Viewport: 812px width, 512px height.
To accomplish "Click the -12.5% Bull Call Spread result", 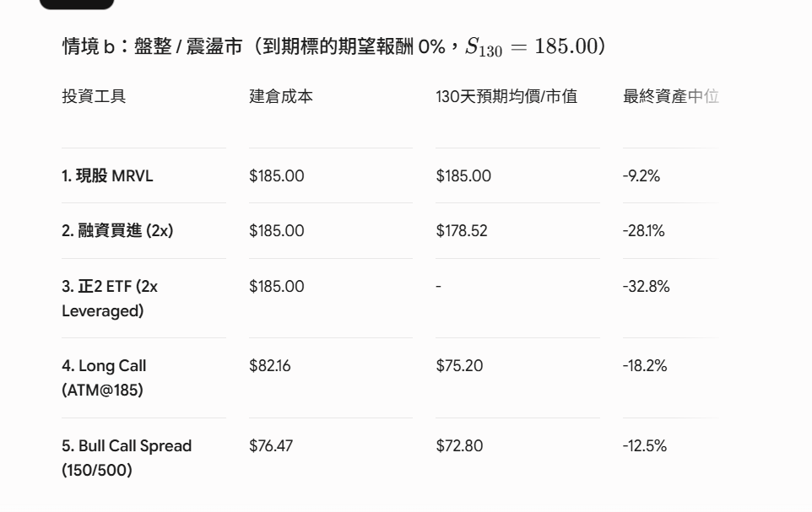I will click(x=644, y=445).
